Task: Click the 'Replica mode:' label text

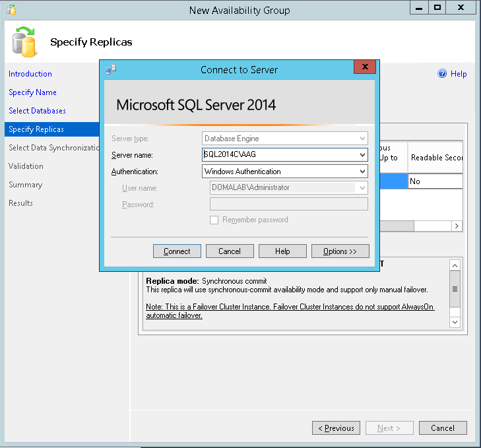Action: pos(172,281)
